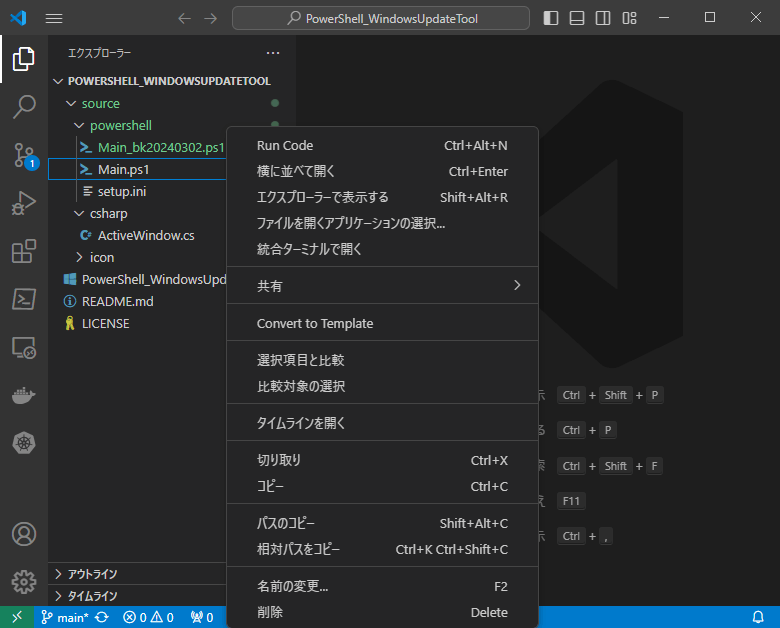This screenshot has height=628, width=780.
Task: Open errors and warnings count in status bar
Action: click(x=148, y=617)
